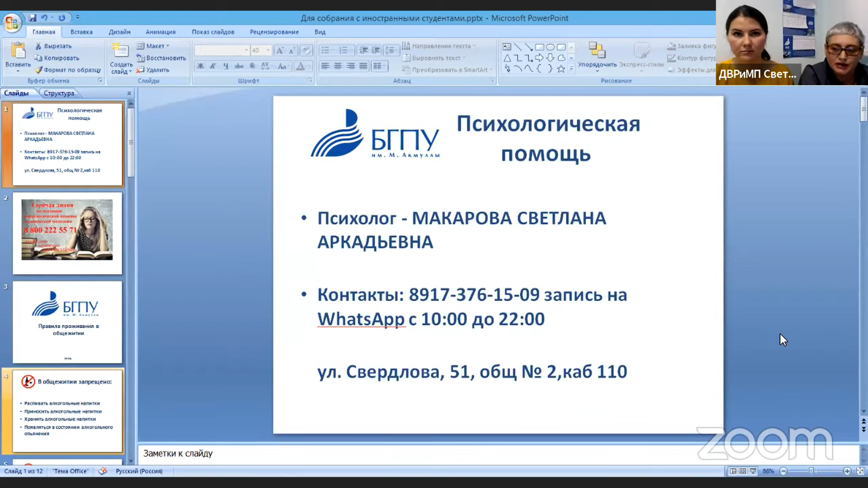Open the Вставка ribbon tab

coord(81,32)
